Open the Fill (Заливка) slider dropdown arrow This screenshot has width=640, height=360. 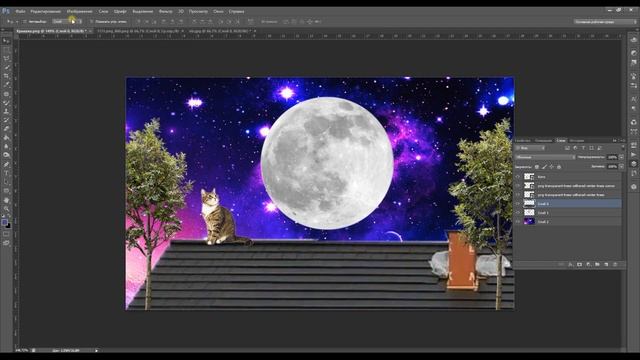[621, 167]
